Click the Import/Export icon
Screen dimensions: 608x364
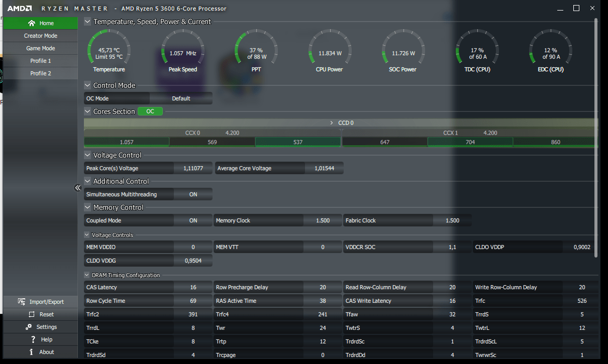pos(22,302)
